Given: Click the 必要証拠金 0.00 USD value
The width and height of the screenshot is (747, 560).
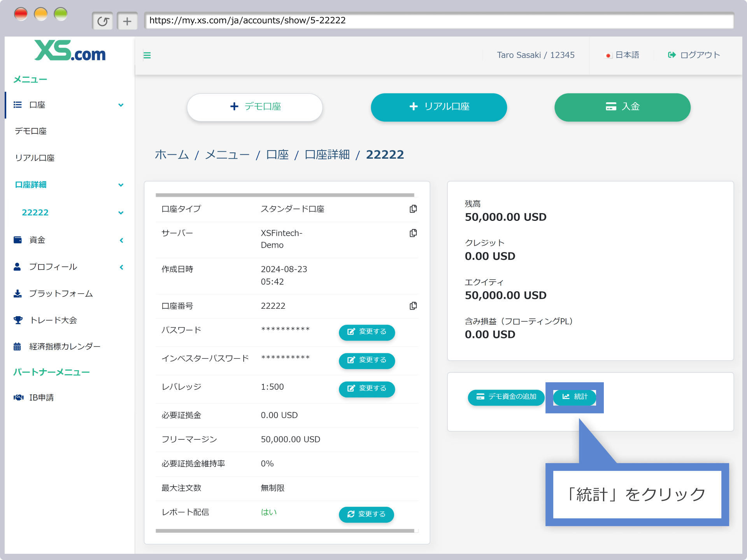Looking at the screenshot, I should [x=279, y=415].
